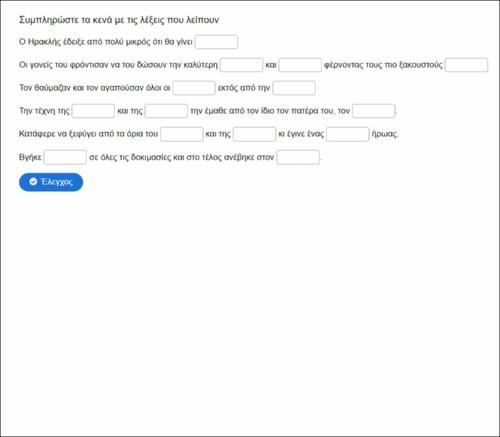Select the blank after 'ανέβηκε στον'
Screen dimensions: 500x437
tap(298, 157)
